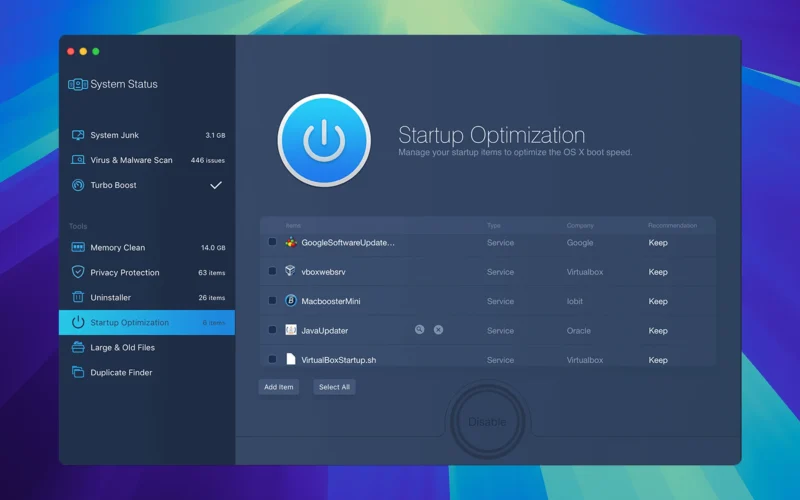Image resolution: width=800 pixels, height=500 pixels.
Task: Check the vboxwebsrv checkbox
Action: pos(272,271)
